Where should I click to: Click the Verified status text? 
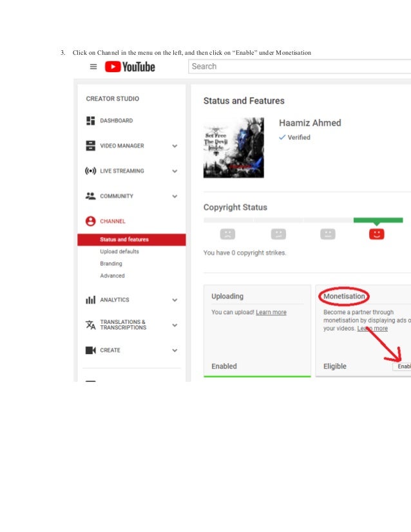299,137
